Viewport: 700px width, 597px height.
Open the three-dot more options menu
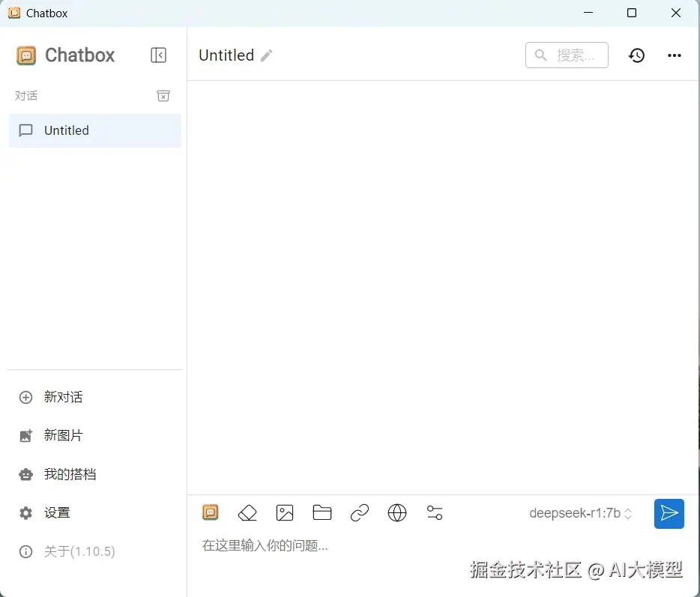[x=674, y=55]
